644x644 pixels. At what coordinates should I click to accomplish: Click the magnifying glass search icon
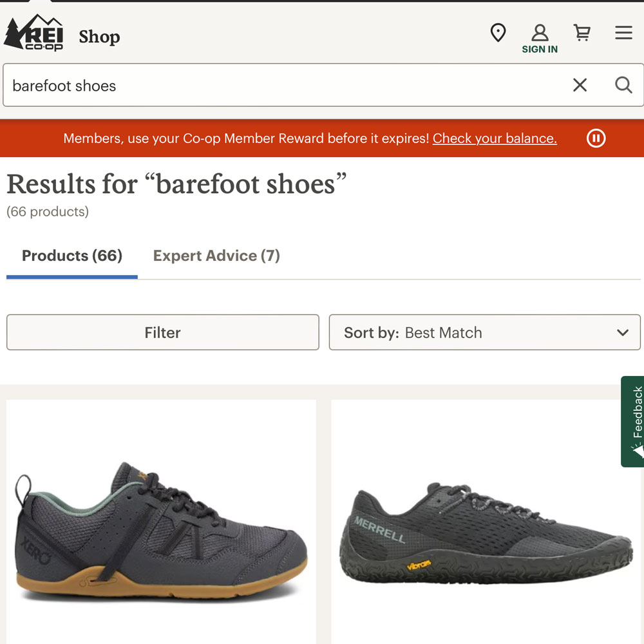pyautogui.click(x=622, y=84)
